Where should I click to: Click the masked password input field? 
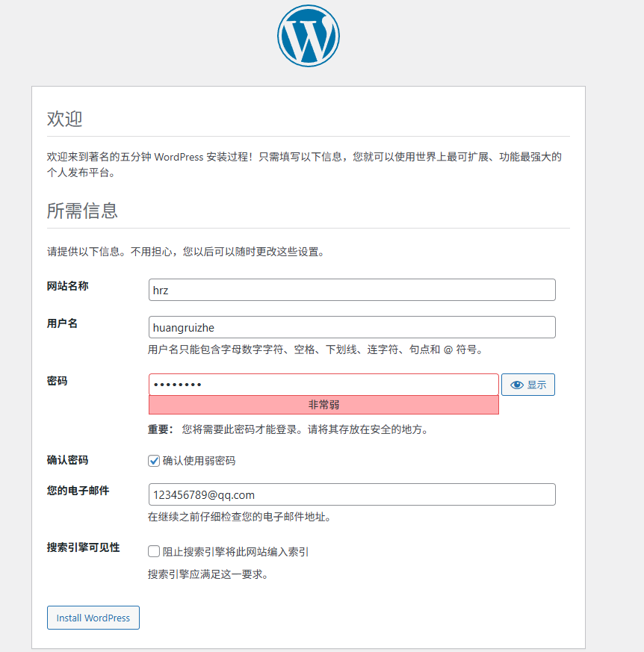(323, 385)
